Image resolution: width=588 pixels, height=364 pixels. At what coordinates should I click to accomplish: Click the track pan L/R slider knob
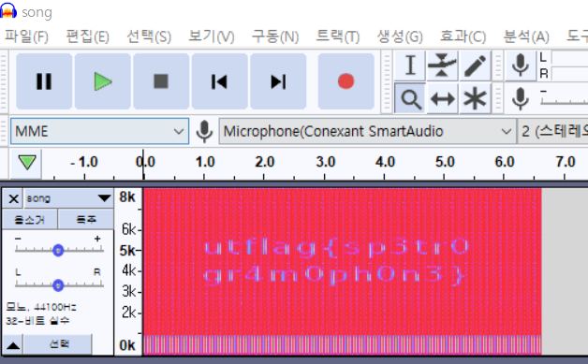point(58,285)
